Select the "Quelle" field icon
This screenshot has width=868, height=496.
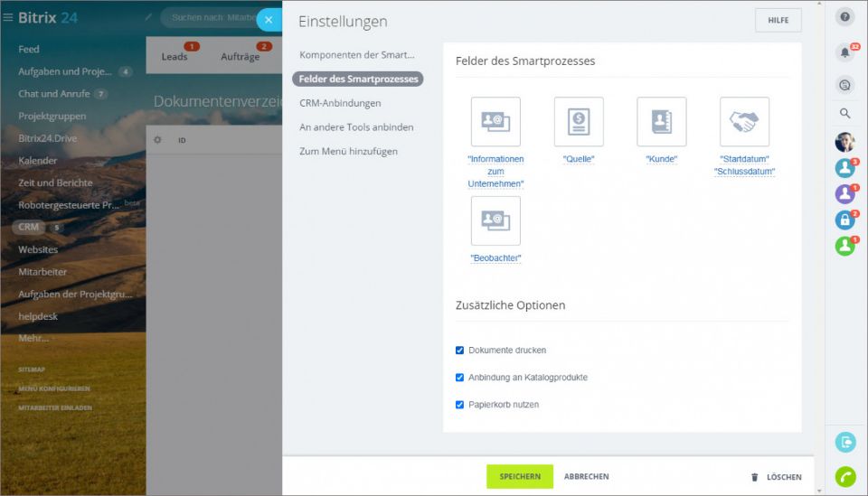(579, 122)
